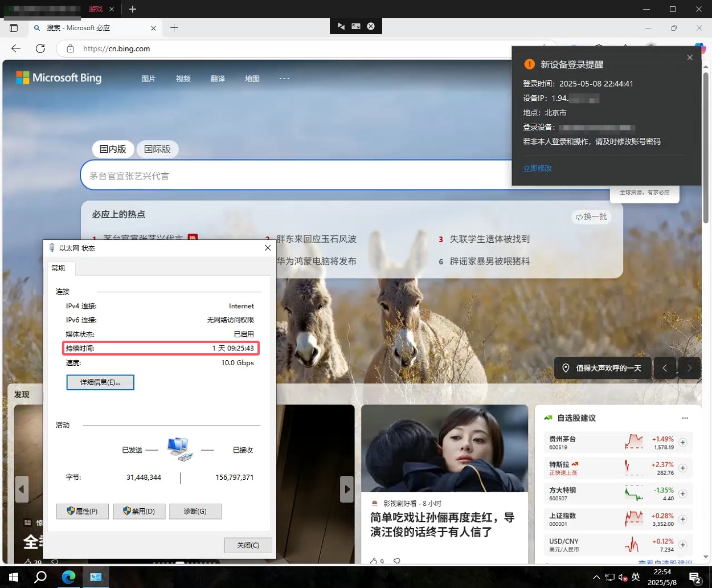Click the address bar lock icon
Viewport: 712px width, 588px height.
71,48
